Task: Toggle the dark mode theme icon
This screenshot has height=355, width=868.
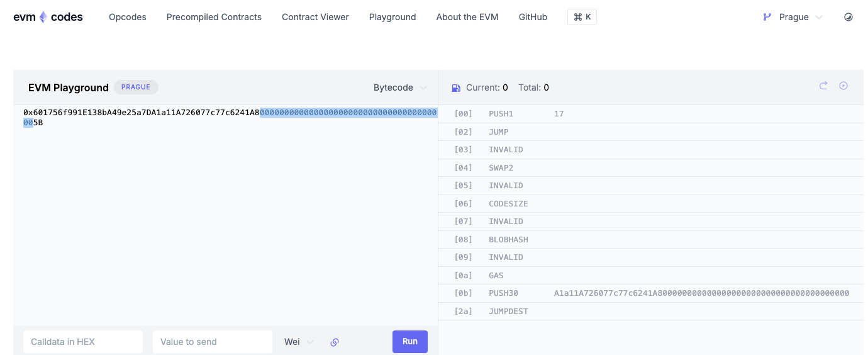Action: [848, 17]
